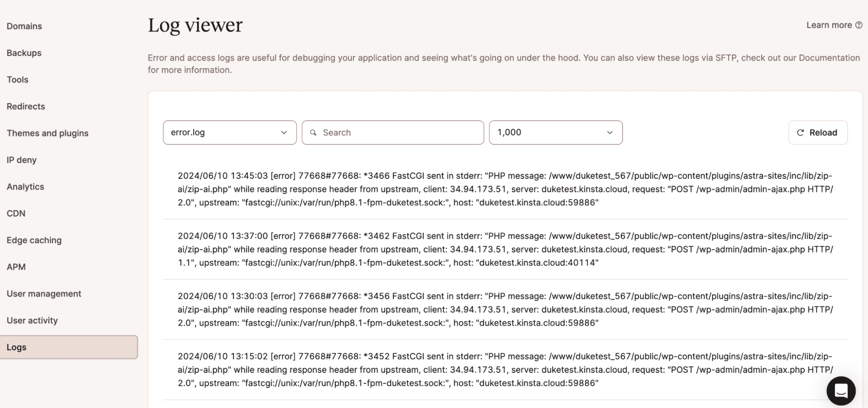Screen dimensions: 868x408
Task: Follow the Learn more link
Action: (828, 25)
